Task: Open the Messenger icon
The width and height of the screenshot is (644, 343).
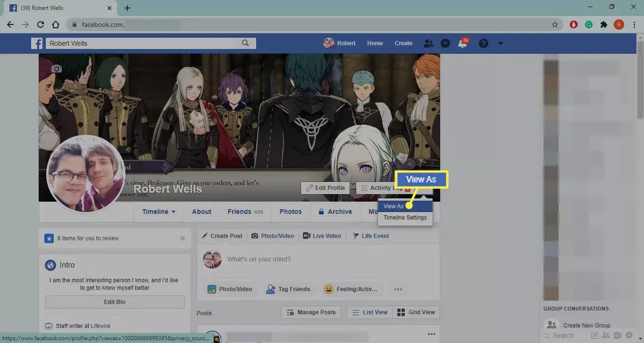Action: click(445, 43)
